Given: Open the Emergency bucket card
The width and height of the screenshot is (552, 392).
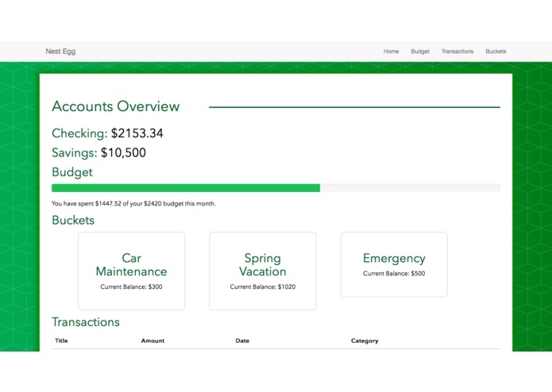Looking at the screenshot, I should (x=394, y=264).
